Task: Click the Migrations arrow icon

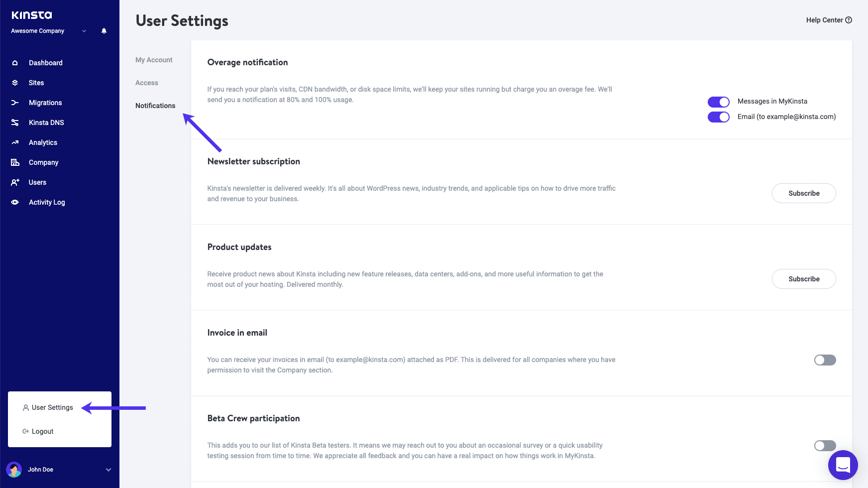Action: click(15, 103)
